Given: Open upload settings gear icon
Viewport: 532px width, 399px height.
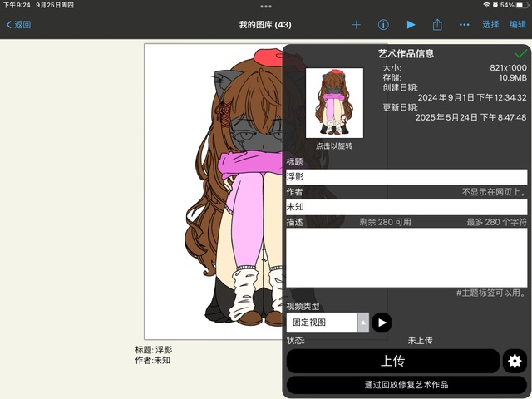Looking at the screenshot, I should pyautogui.click(x=515, y=361).
